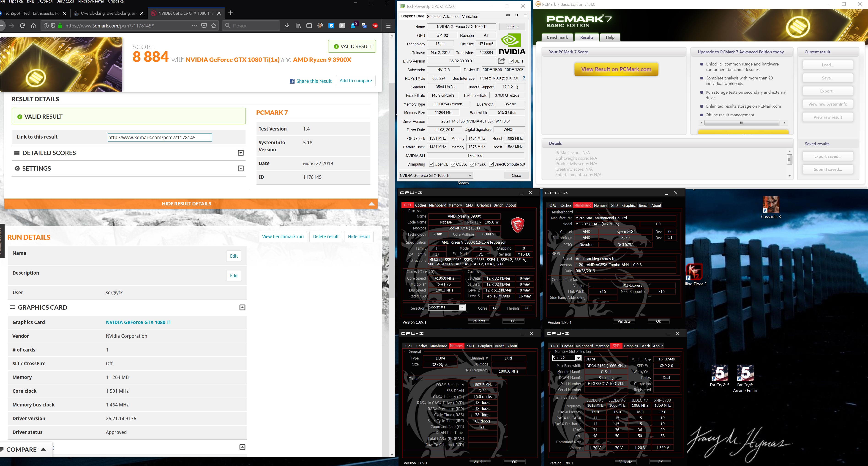Open the Firefox hamburger menu
The height and width of the screenshot is (466, 868).
[388, 26]
